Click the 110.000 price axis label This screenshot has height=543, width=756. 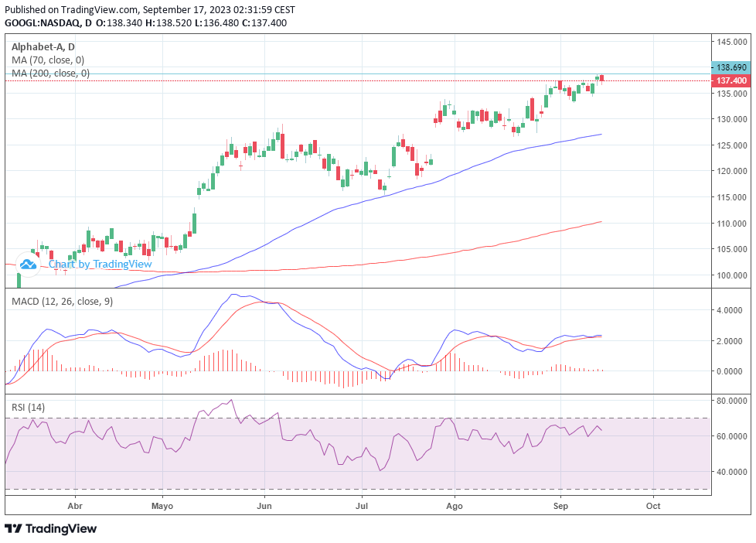point(731,224)
